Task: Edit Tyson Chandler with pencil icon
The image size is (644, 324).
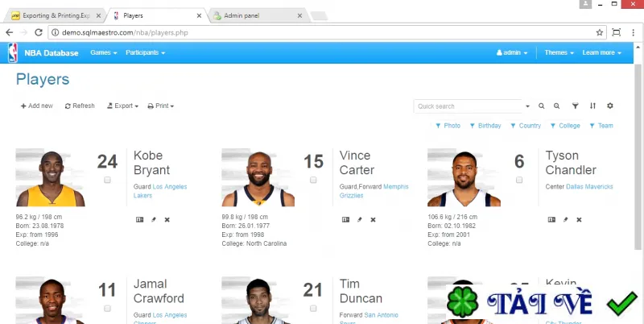Action: point(566,219)
